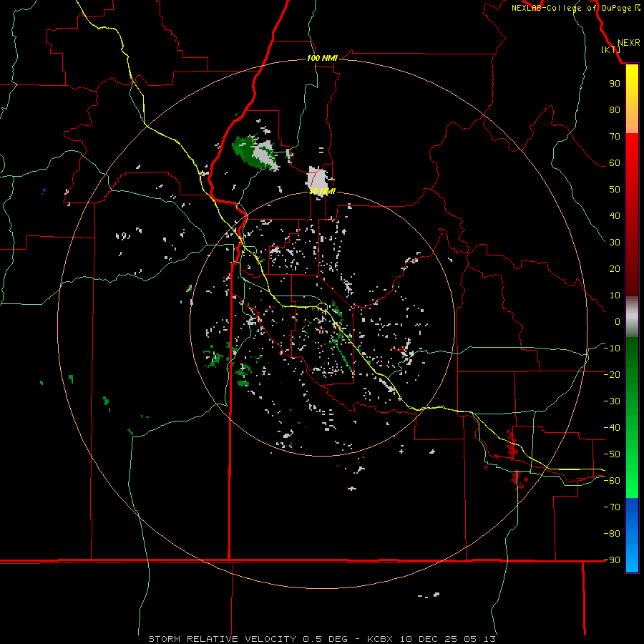
Task: Click the large green-and-gray echo in the north
Action: click(255, 152)
